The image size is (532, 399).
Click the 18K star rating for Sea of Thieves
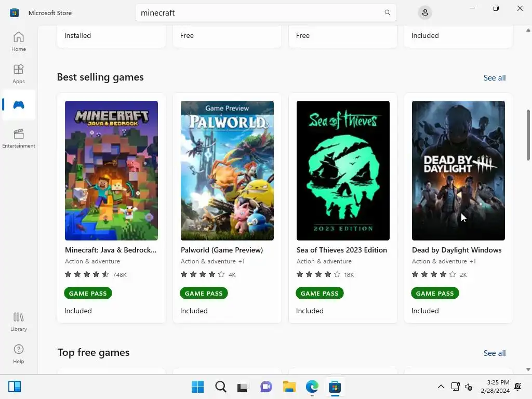pos(325,274)
